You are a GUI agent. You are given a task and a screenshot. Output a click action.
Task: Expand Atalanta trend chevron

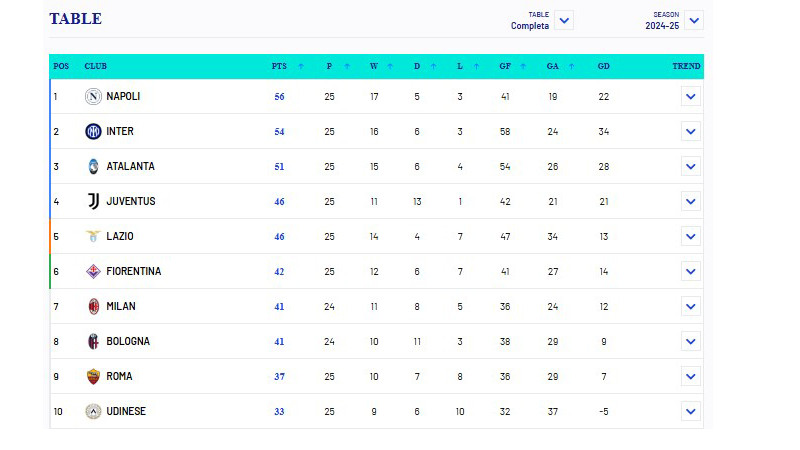click(691, 166)
